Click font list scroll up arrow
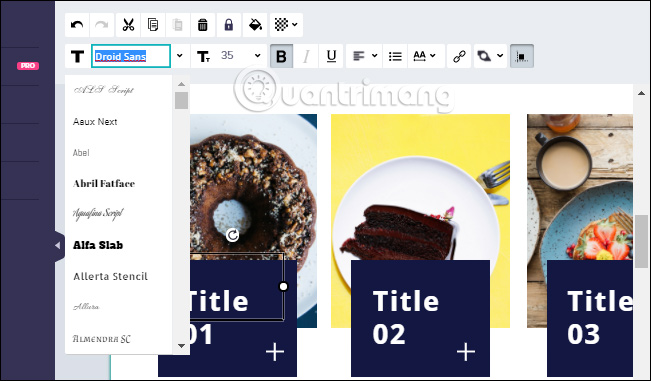The height and width of the screenshot is (381, 651). pos(181,84)
